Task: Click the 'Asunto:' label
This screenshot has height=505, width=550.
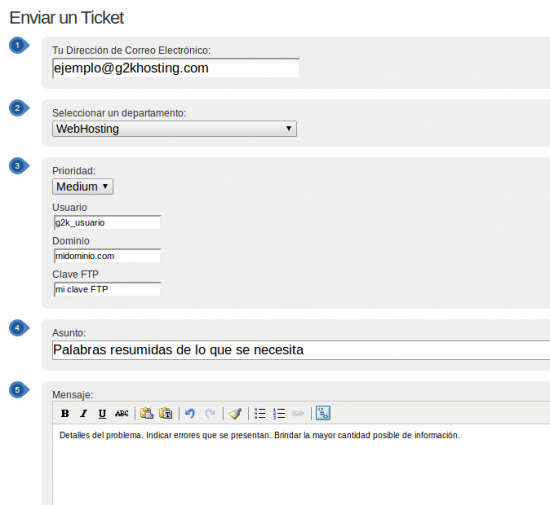Action: 69,333
